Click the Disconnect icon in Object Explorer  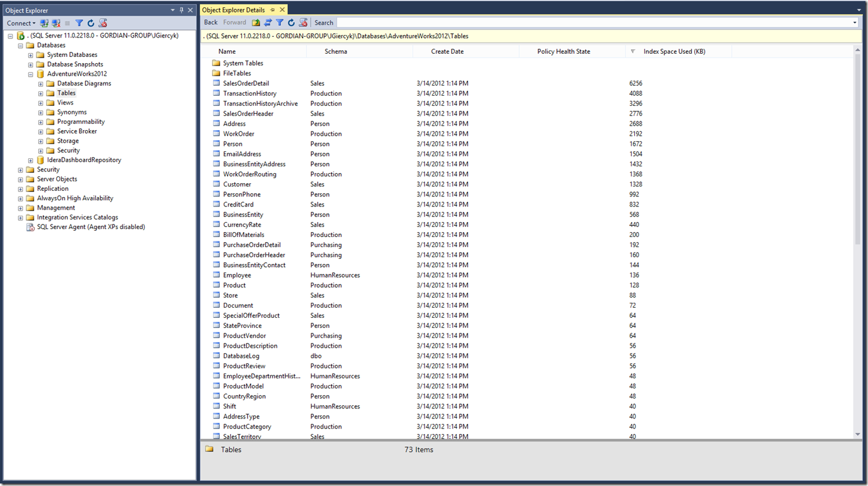(x=56, y=23)
